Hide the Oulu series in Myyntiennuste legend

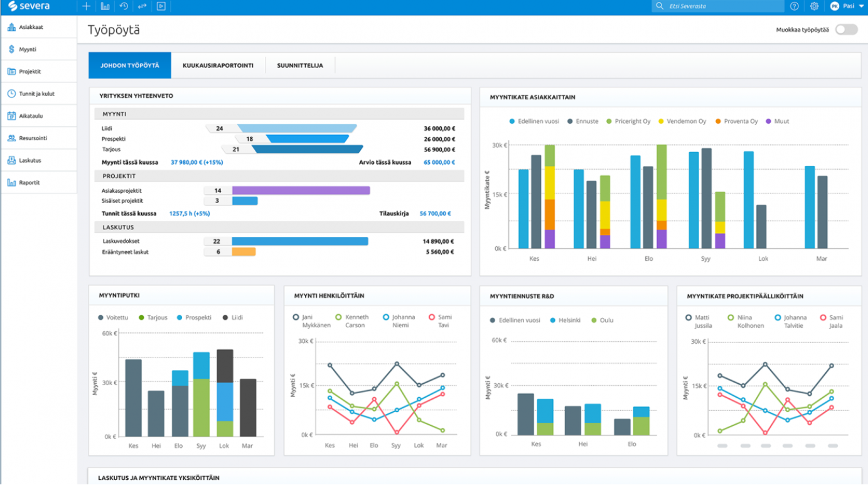602,320
